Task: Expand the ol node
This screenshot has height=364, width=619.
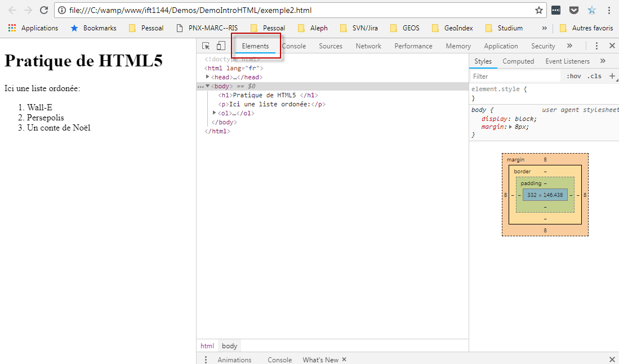Action: coord(215,113)
